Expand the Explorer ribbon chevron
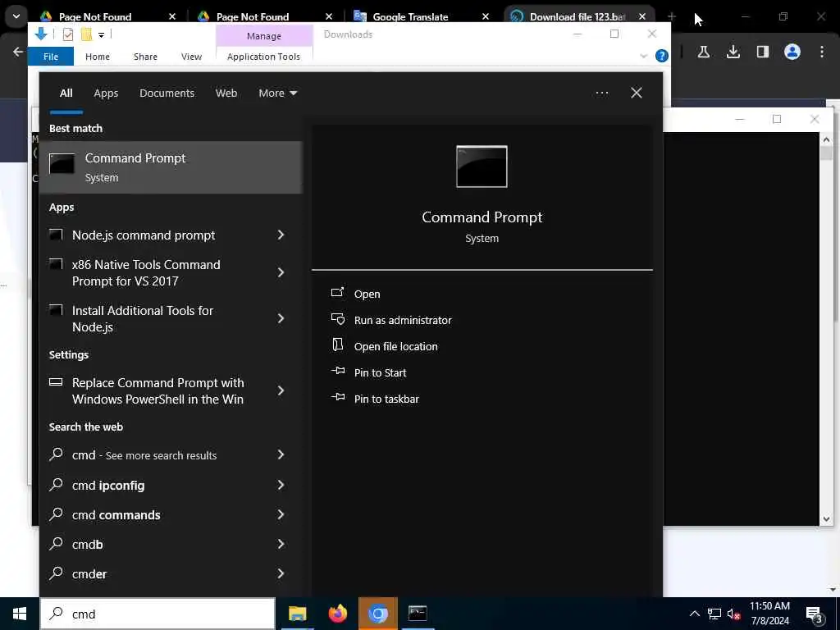 [x=643, y=57]
